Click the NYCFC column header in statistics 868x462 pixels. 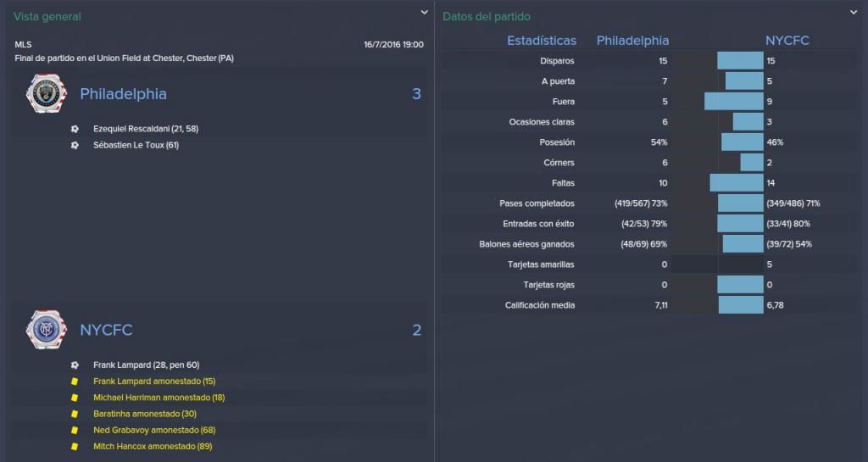point(787,41)
